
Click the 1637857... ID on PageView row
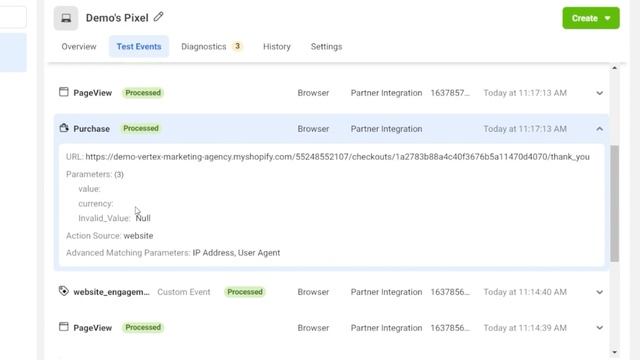[450, 93]
